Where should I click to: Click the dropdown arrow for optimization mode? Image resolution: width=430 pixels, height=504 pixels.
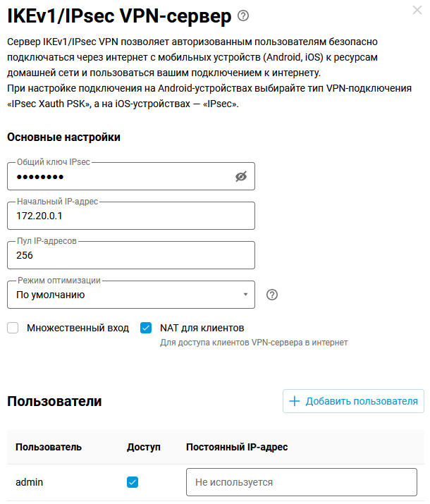tap(245, 295)
